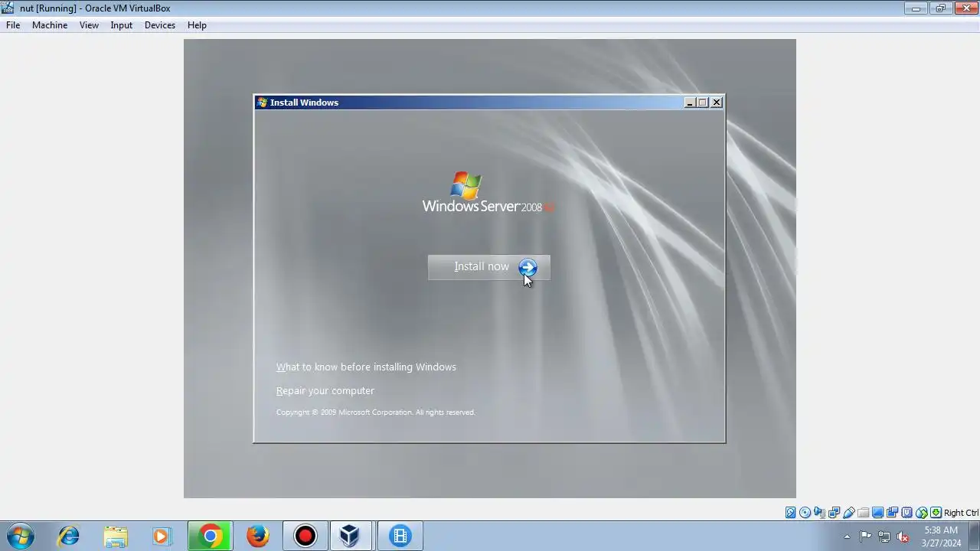Click the blue arrow on Install now
The width and height of the screenshot is (980, 551).
pos(528,267)
